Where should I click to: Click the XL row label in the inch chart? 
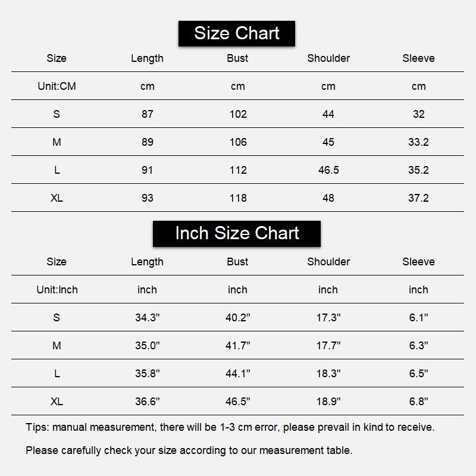(x=57, y=402)
